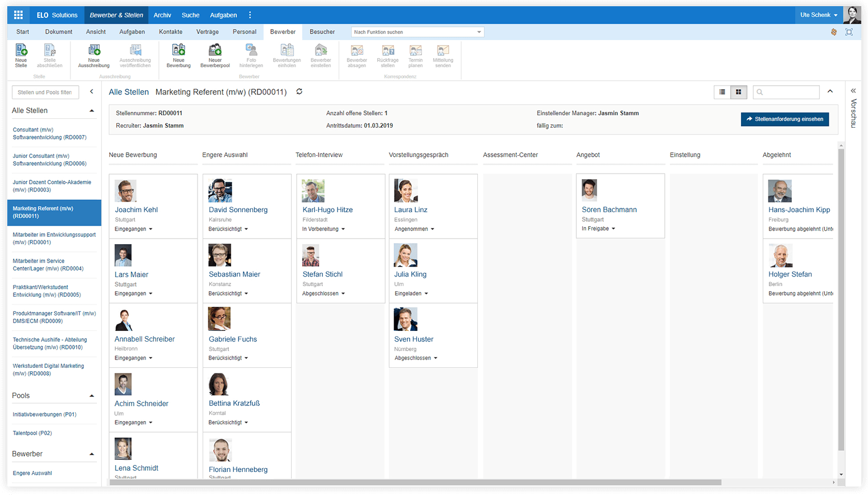Switch to the Besucher ribbon tab
Viewport: 868px width, 495px height.
pyautogui.click(x=322, y=32)
